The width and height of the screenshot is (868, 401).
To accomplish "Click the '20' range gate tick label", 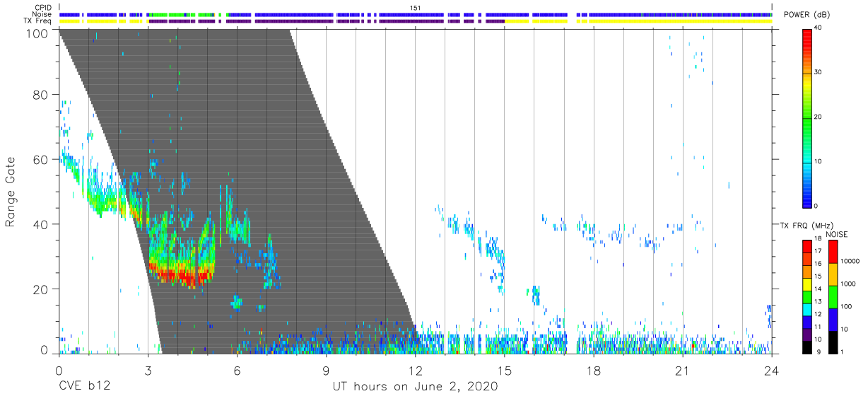I will point(42,289).
